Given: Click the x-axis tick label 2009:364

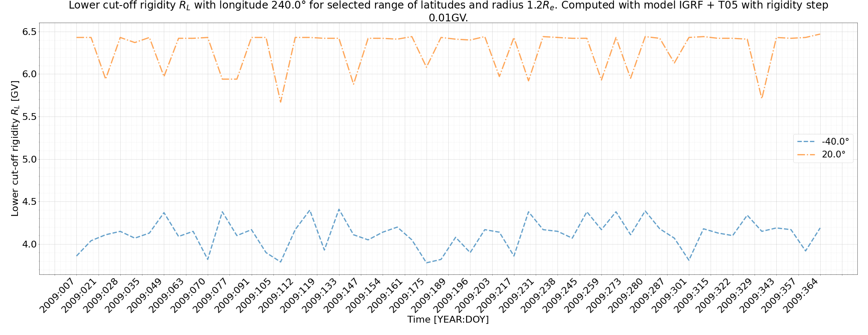Looking at the screenshot, I should [x=801, y=295].
